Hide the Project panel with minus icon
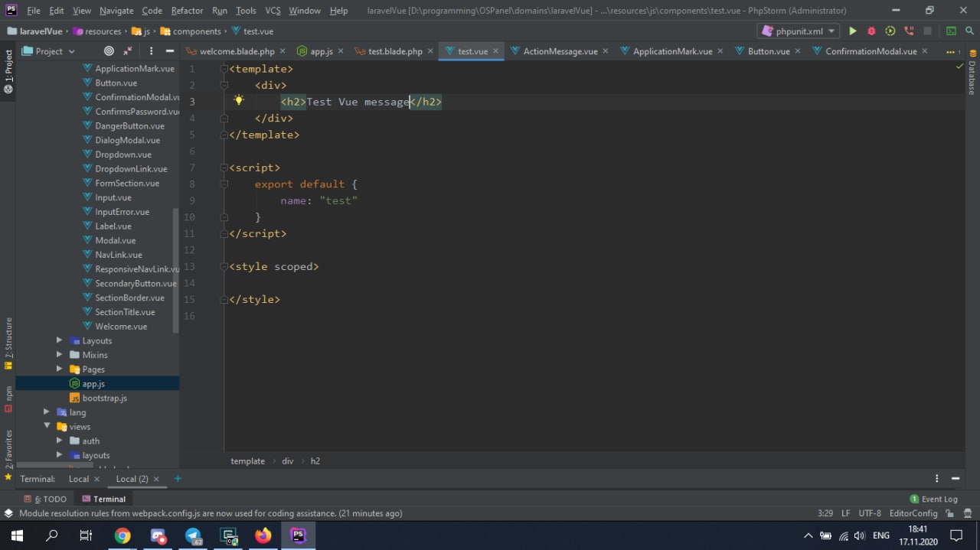The width and height of the screenshot is (980, 550). tap(169, 51)
